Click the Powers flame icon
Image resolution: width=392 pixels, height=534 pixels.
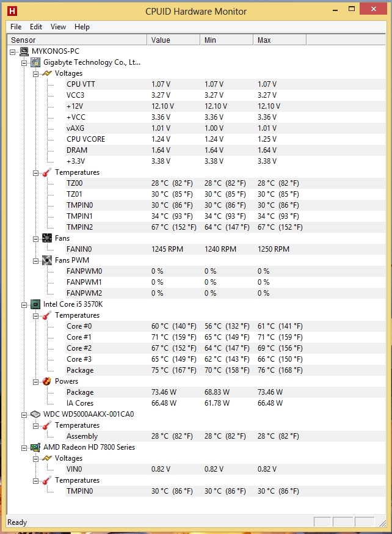click(x=47, y=381)
